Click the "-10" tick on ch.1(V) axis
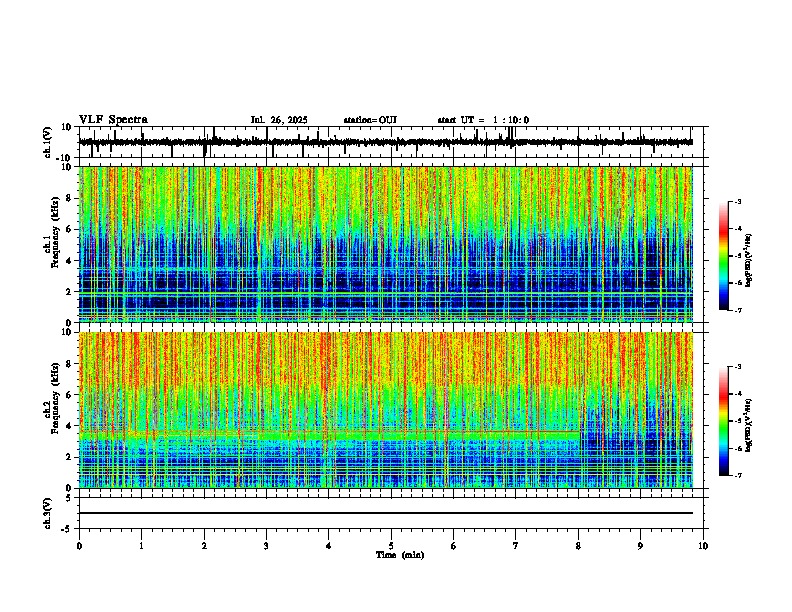Viewport: 792px width, 612px height. [x=65, y=158]
